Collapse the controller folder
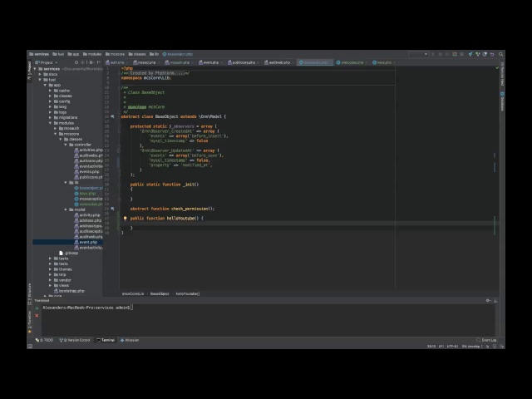532x399 pixels. tap(66, 145)
